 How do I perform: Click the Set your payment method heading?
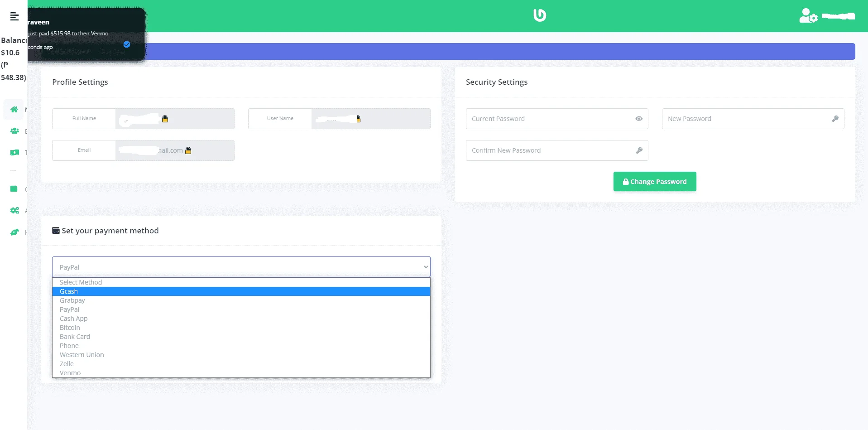pos(110,231)
